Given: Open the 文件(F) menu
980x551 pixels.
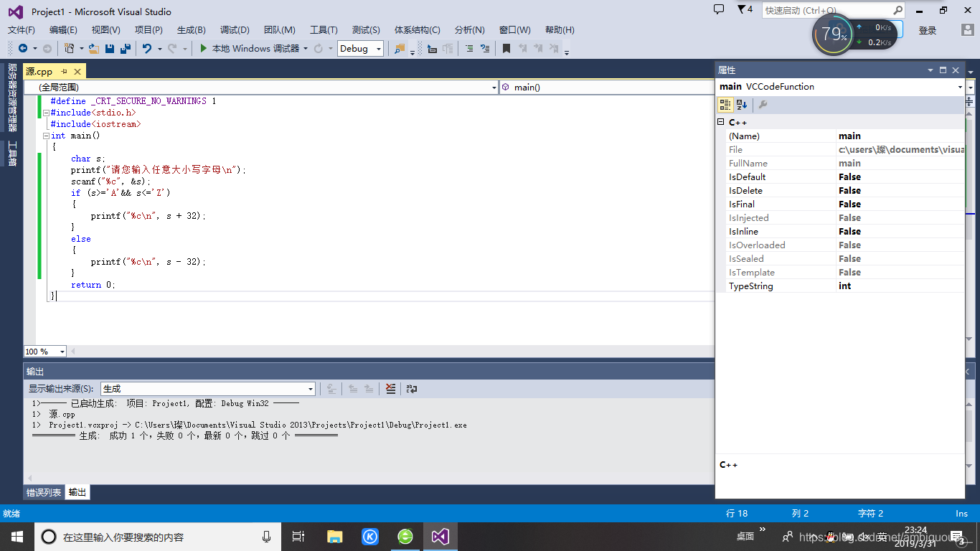Looking at the screenshot, I should 22,30.
